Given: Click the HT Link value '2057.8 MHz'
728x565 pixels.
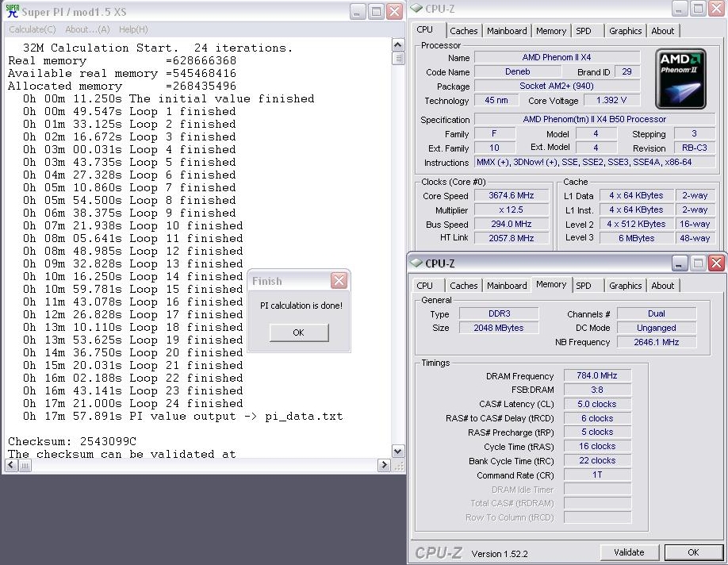Looking at the screenshot, I should [x=512, y=238].
